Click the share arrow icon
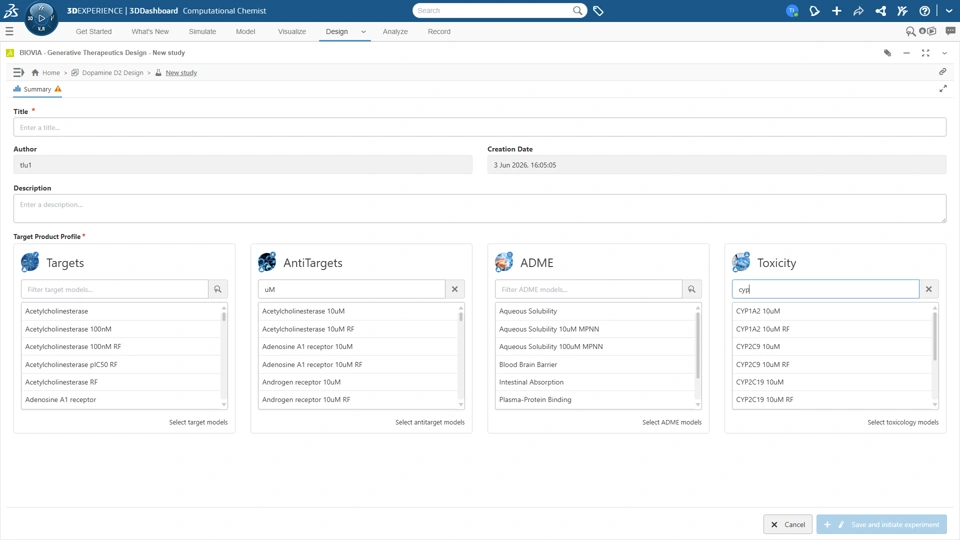Screen dimensions: 960x540 pyautogui.click(x=858, y=10)
